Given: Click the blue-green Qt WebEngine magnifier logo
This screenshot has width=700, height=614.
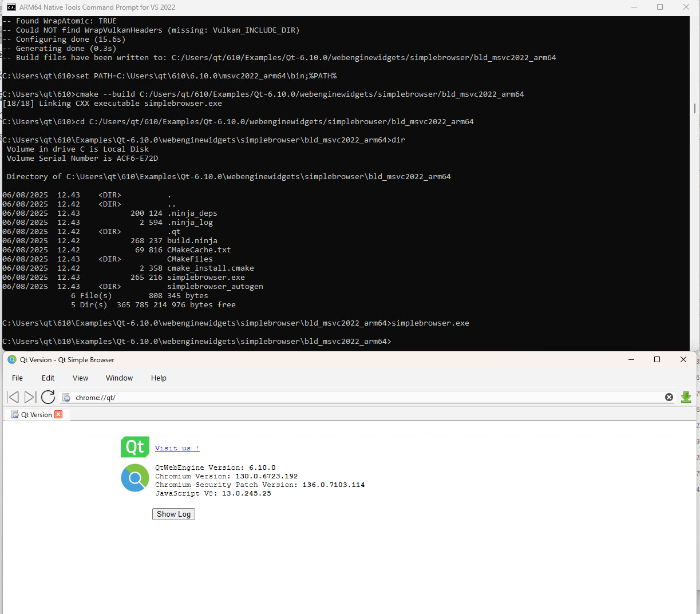Looking at the screenshot, I should click(135, 478).
